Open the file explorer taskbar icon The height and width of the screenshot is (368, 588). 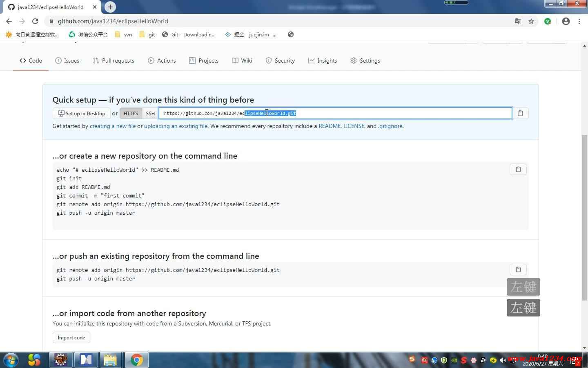[x=110, y=360]
